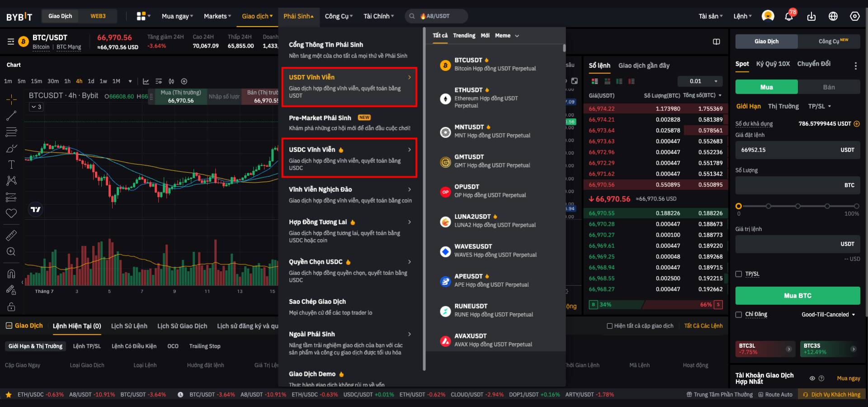Enable the Chỉ Đăng post-only checkbox
Image resolution: width=868 pixels, height=407 pixels.
(739, 315)
